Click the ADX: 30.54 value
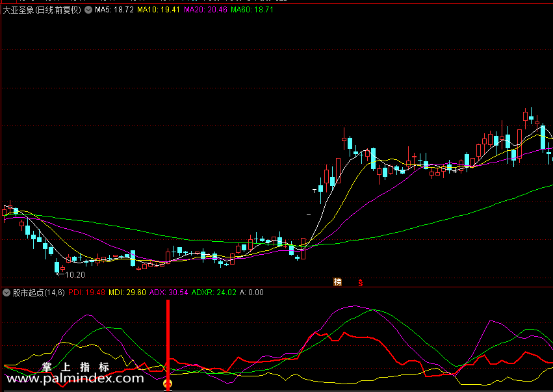 169,292
